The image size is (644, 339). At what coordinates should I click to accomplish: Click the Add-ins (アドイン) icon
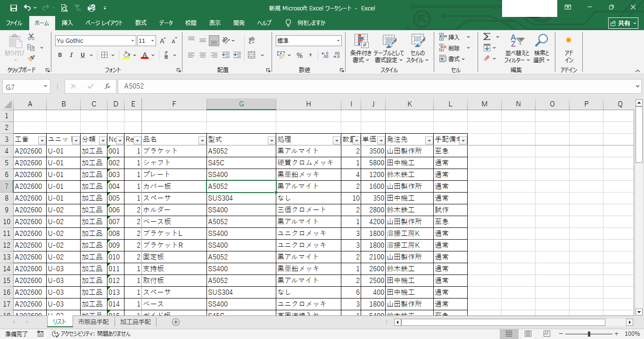[569, 48]
